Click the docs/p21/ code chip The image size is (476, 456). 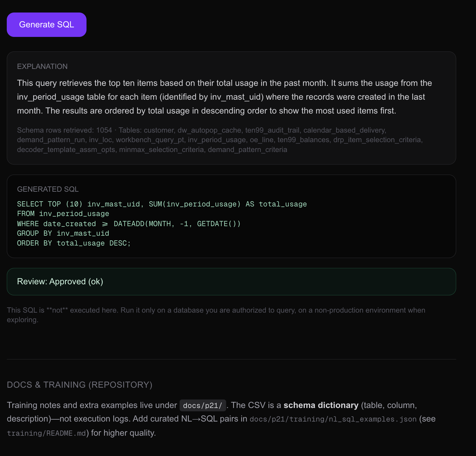pos(203,406)
